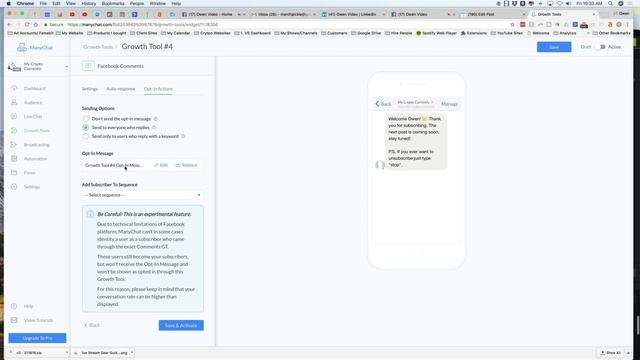Viewport: 640px width, 360px height.
Task: Click the Growth Tool #4 Opt-In Message field
Action: point(114,165)
